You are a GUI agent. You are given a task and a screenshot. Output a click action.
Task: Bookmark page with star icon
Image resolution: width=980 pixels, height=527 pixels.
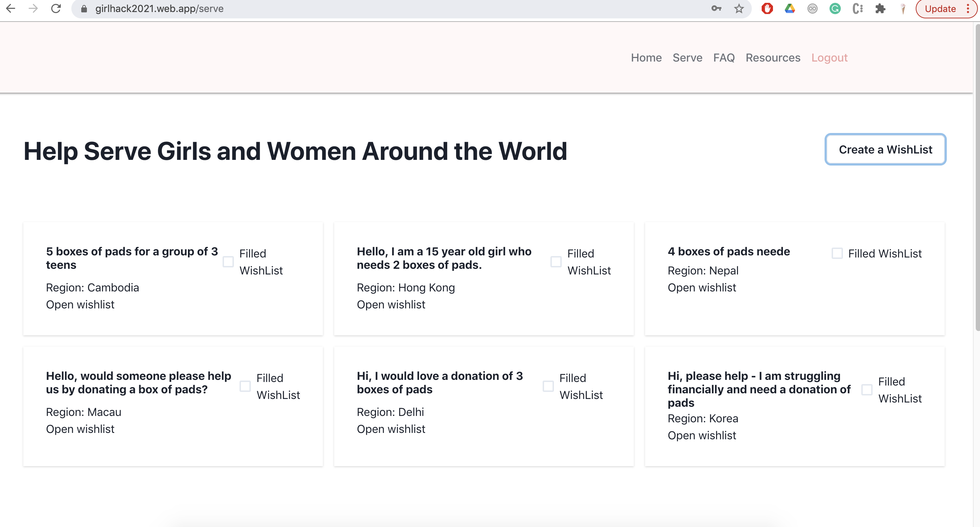[738, 8]
